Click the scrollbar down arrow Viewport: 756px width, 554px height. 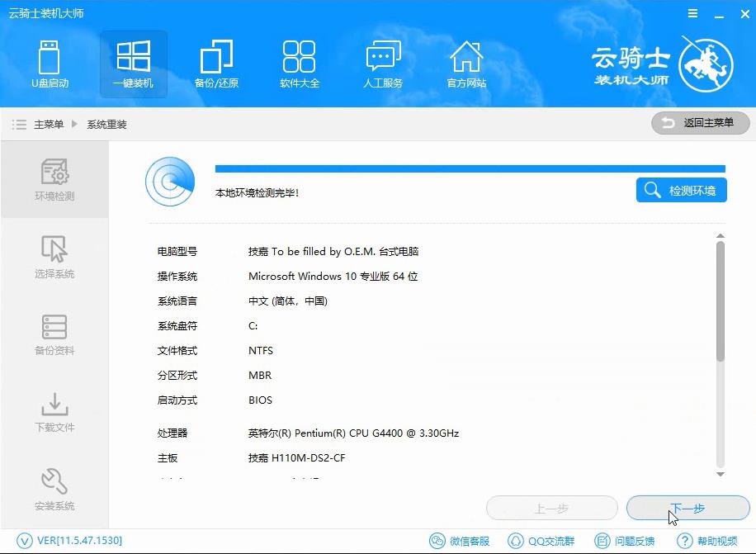[x=719, y=472]
